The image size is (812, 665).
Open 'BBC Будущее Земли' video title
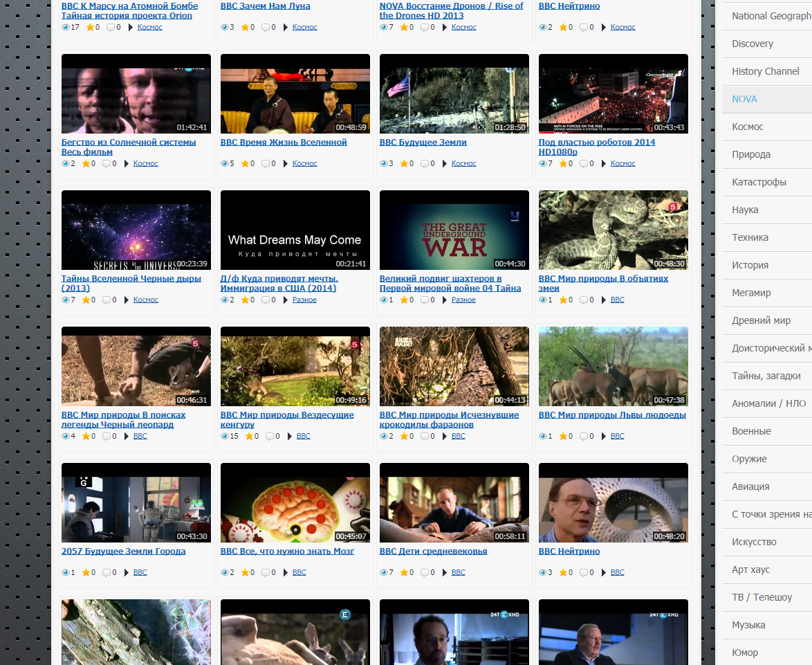tap(423, 143)
